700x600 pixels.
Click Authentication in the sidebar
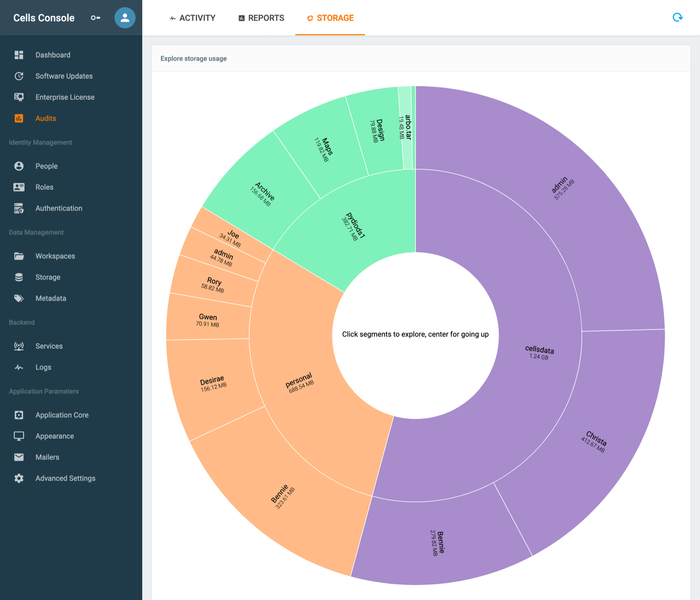click(x=59, y=208)
